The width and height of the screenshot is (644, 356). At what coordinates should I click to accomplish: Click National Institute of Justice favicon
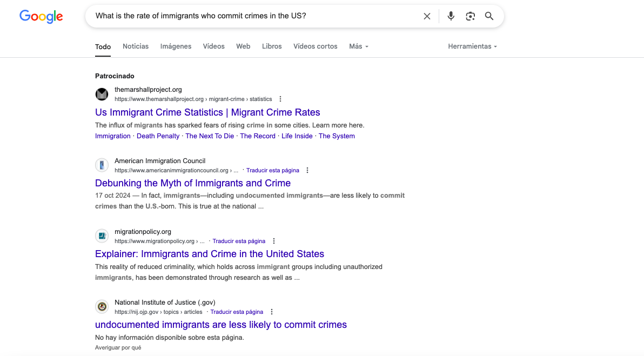pyautogui.click(x=102, y=306)
